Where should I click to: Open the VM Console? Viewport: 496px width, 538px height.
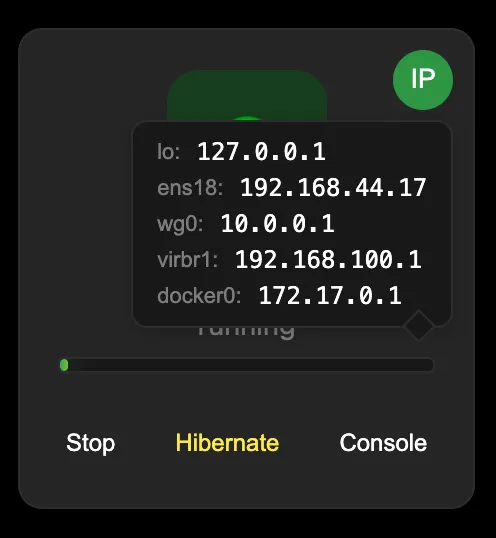383,443
